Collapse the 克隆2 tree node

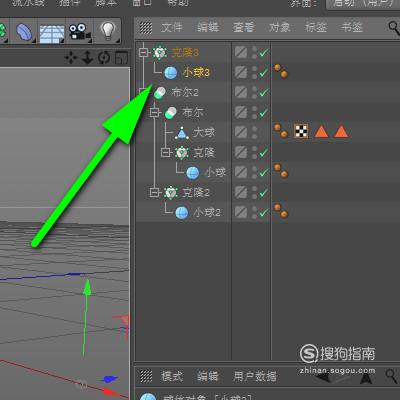154,192
